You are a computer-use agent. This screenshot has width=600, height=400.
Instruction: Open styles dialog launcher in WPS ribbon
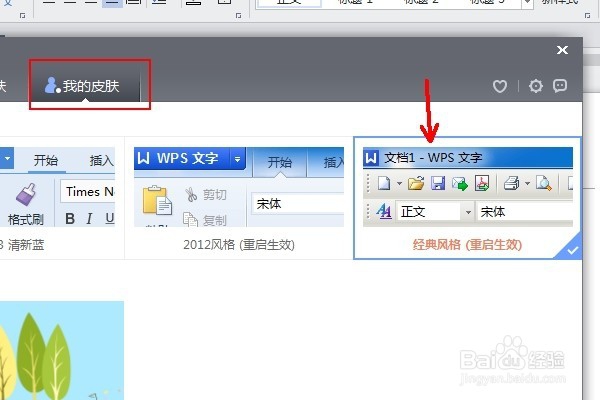point(587,16)
